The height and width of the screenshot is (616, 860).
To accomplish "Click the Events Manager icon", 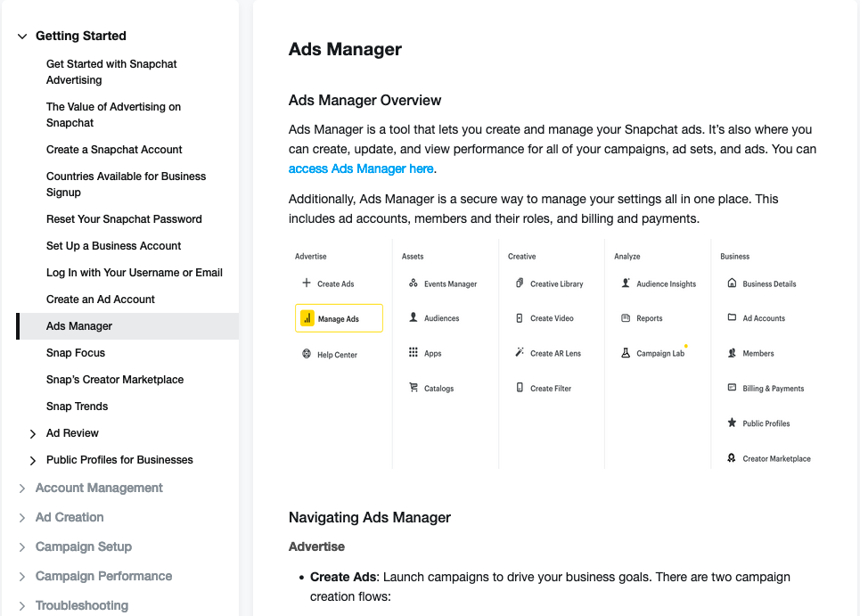I will pos(414,283).
